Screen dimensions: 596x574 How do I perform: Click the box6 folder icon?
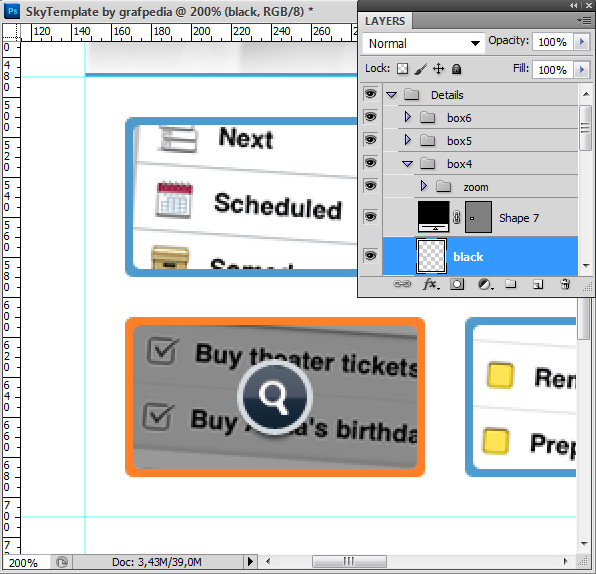point(428,117)
